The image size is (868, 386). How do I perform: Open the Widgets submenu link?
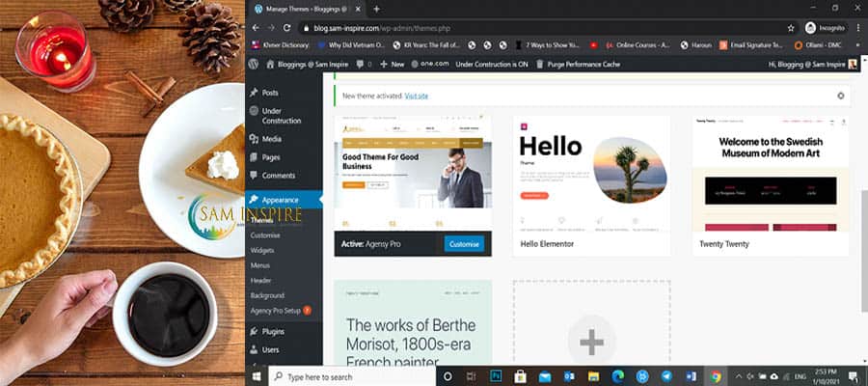262,250
